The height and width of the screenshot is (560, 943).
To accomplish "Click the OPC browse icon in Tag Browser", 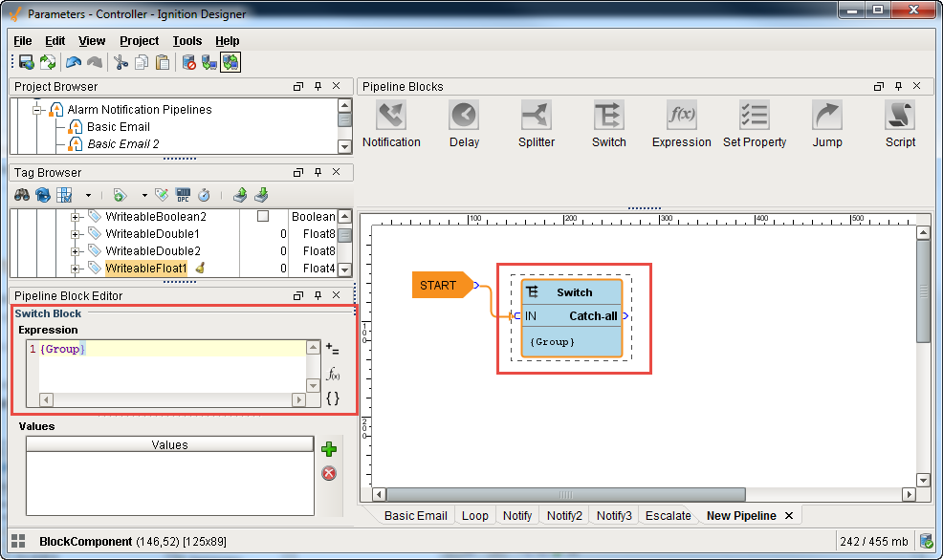I will click(183, 195).
